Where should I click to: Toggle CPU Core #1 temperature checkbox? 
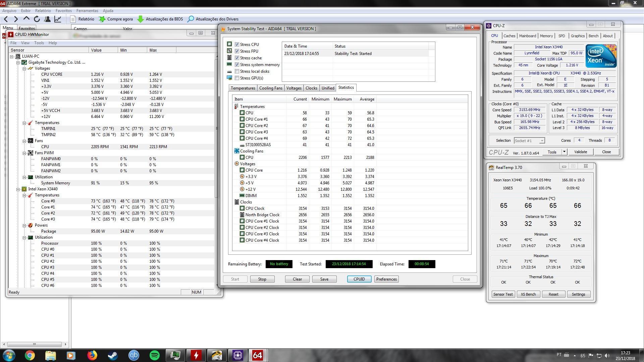[242, 119]
